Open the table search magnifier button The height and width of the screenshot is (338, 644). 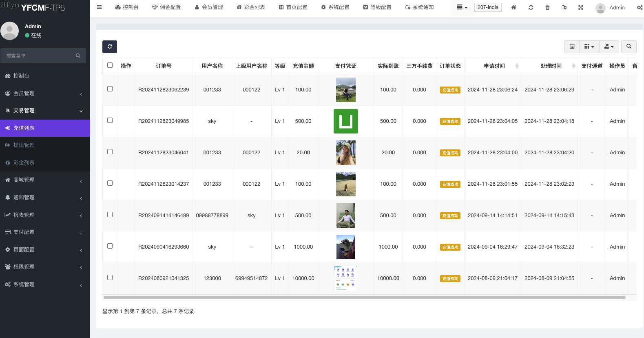pyautogui.click(x=629, y=47)
